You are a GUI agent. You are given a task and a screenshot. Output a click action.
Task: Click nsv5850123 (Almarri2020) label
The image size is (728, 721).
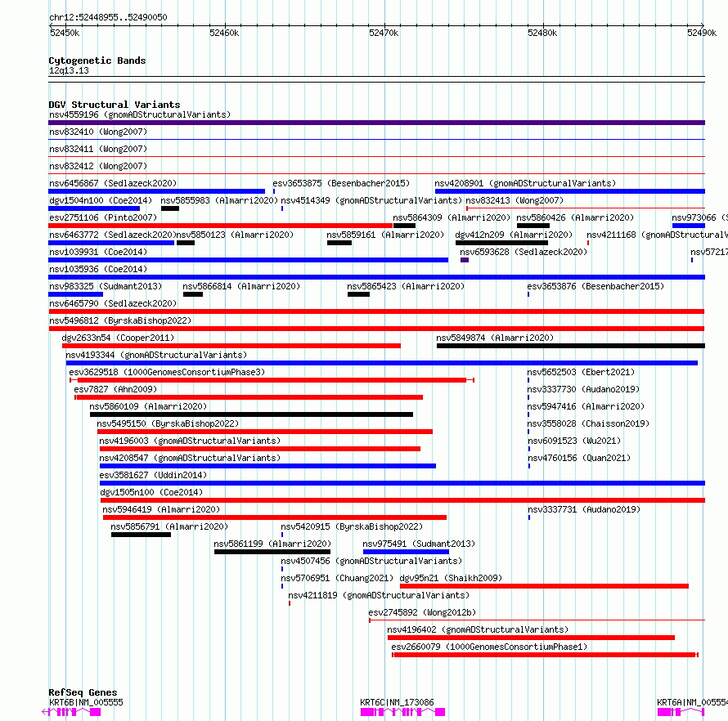(235, 235)
